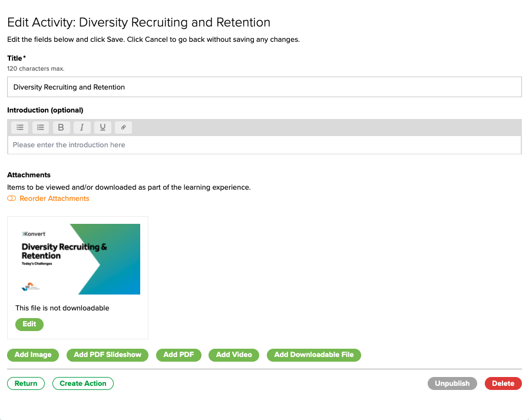Select Add Downloadable File
The height and width of the screenshot is (420, 529).
[x=313, y=355]
